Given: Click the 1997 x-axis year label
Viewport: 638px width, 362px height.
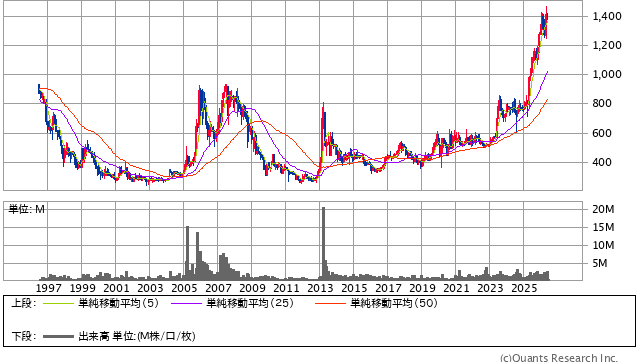Looking at the screenshot, I should 48,288.
